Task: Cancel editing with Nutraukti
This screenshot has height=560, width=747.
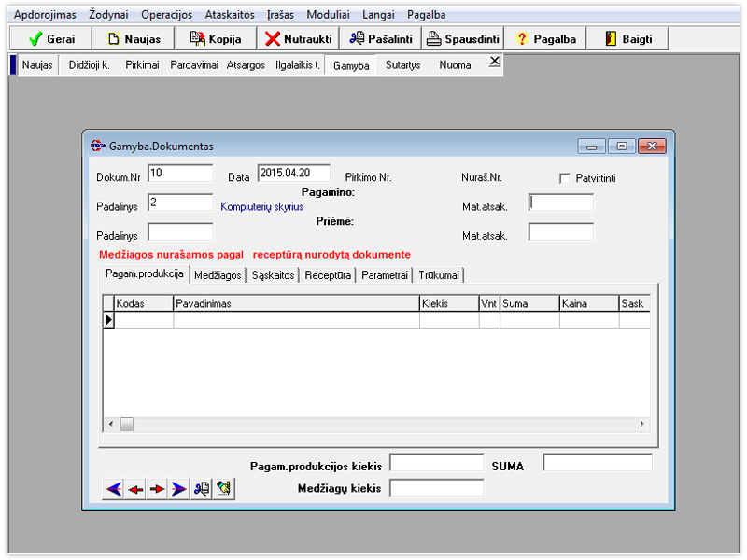Action: point(298,38)
